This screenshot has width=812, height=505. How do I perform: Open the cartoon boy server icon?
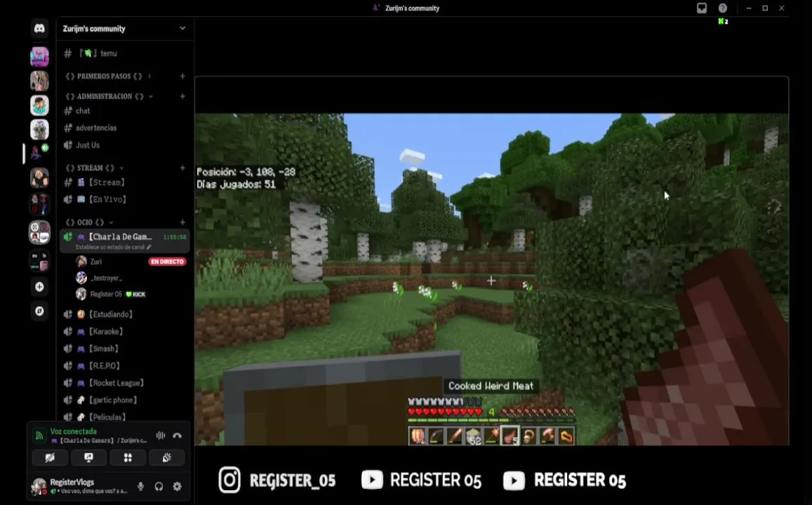tap(39, 105)
